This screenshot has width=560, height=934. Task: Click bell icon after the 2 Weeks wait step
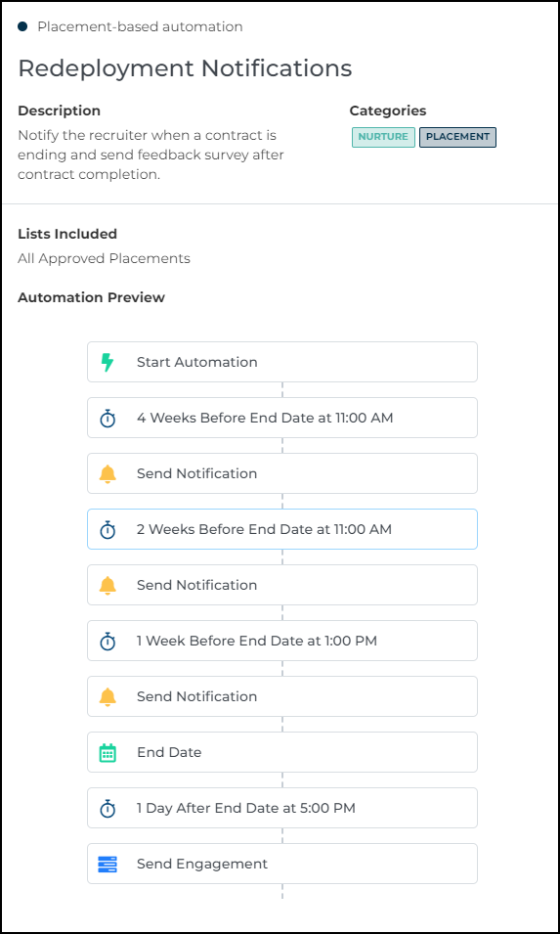(x=108, y=585)
